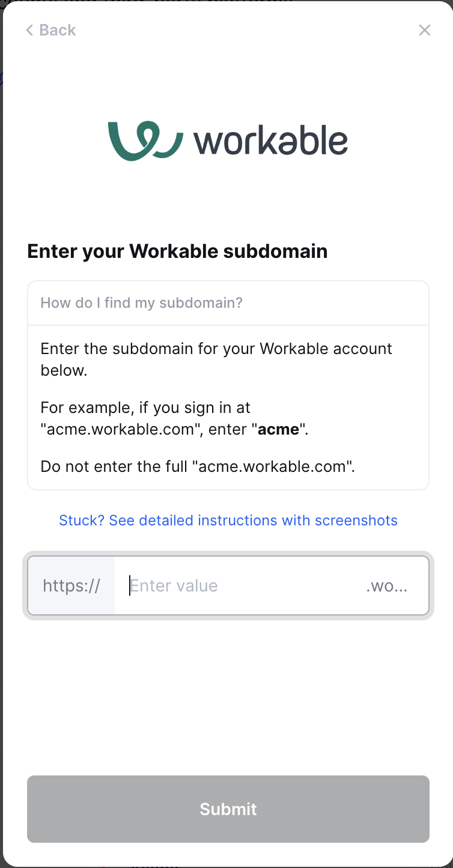Close the dialog with the X icon

click(425, 30)
